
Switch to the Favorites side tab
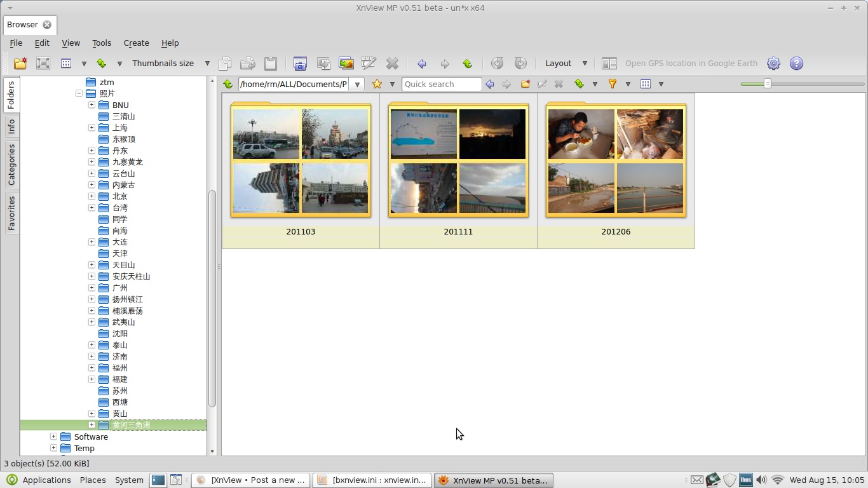click(x=11, y=213)
